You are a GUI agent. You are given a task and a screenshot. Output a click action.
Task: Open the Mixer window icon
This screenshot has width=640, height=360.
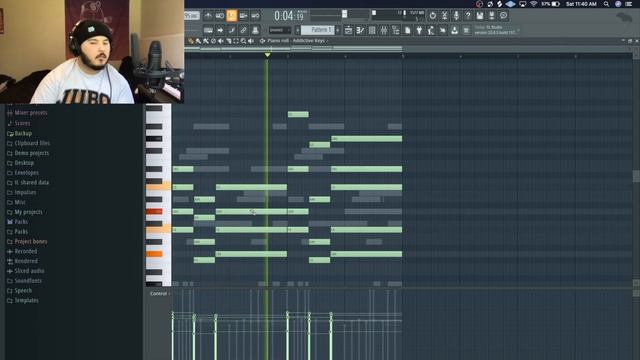click(384, 30)
